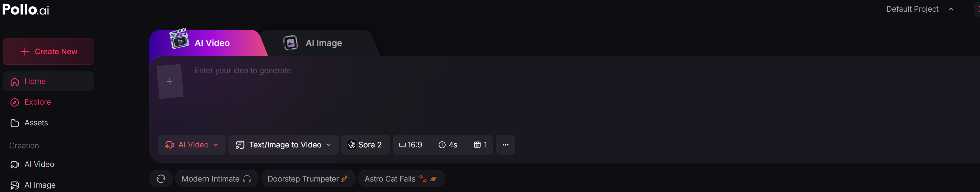Image resolution: width=980 pixels, height=192 pixels.
Task: Adjust the 4s duration setting
Action: point(448,145)
